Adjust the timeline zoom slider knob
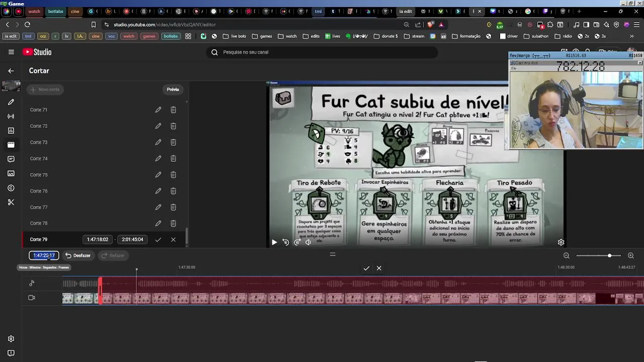 pyautogui.click(x=609, y=256)
